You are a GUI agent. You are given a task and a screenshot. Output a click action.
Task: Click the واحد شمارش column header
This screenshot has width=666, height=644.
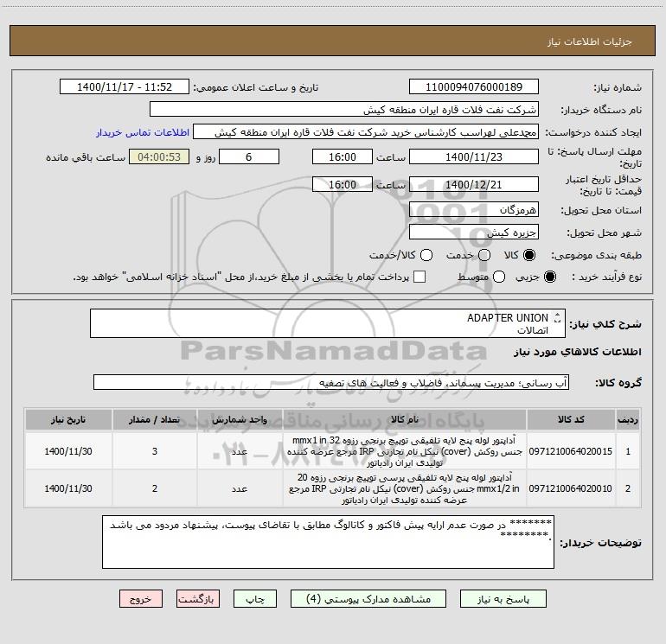pyautogui.click(x=239, y=420)
